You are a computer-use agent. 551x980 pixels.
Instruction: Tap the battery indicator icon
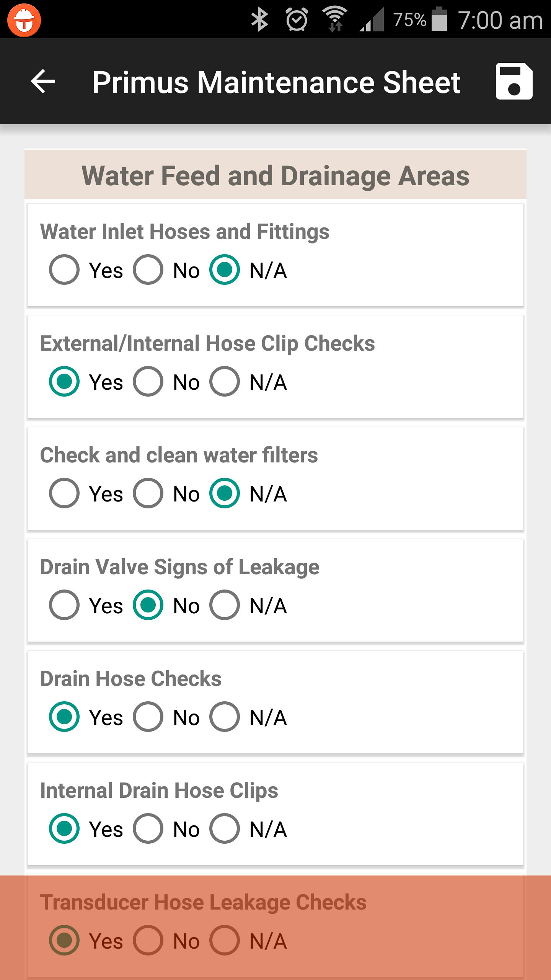pos(439,19)
